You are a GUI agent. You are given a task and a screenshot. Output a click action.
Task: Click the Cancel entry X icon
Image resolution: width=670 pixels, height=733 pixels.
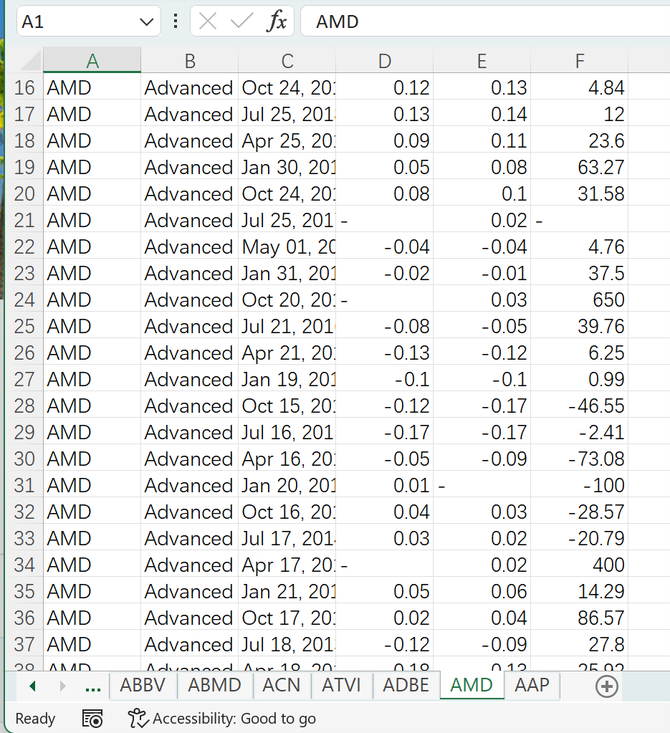coord(208,22)
